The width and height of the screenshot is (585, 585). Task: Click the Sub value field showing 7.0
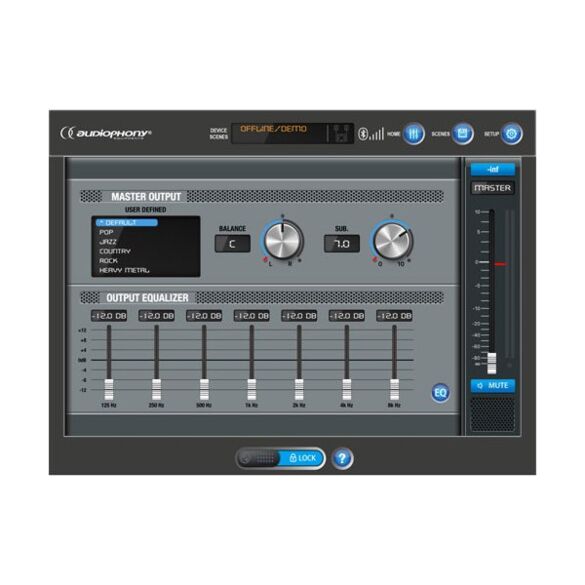tap(342, 244)
